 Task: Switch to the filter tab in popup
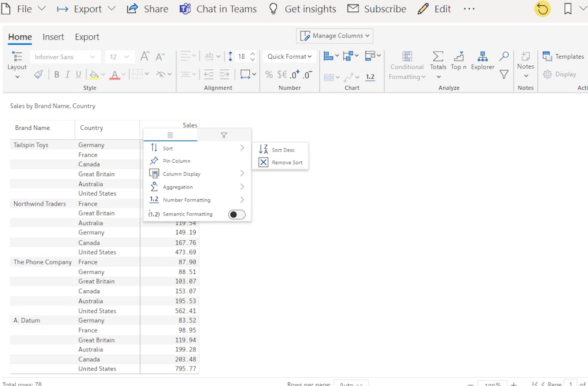point(224,135)
